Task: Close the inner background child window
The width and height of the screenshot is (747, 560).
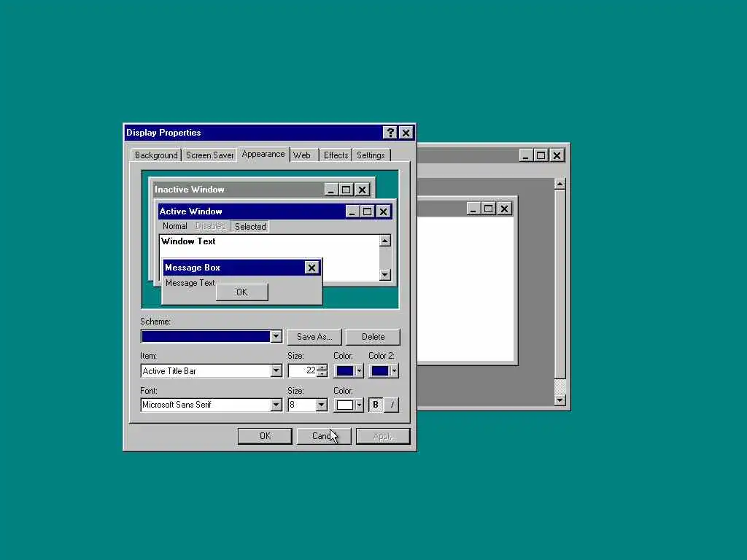Action: [x=504, y=209]
